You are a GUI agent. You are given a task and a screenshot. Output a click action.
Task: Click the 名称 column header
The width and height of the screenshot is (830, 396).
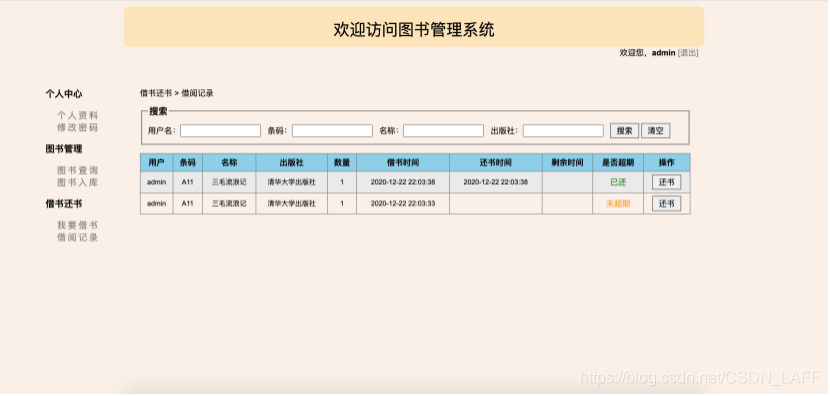229,163
